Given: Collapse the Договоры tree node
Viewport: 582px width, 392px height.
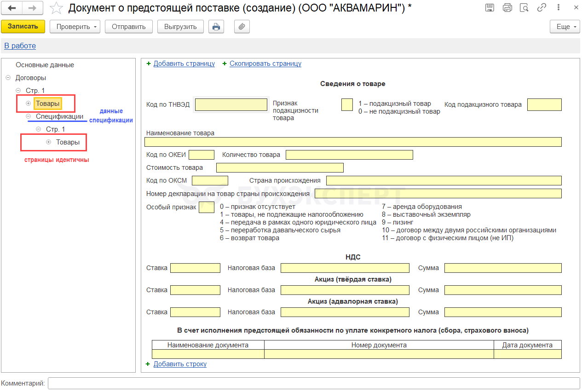Looking at the screenshot, I should pos(8,78).
